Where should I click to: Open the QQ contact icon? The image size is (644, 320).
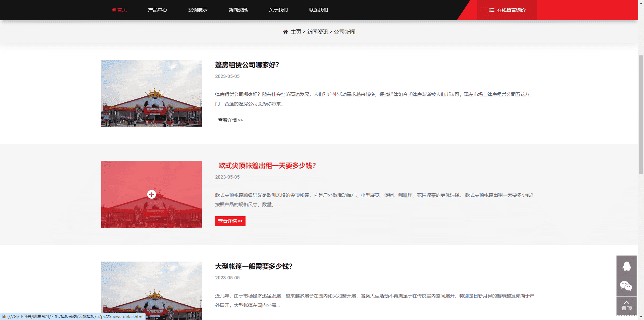click(627, 266)
